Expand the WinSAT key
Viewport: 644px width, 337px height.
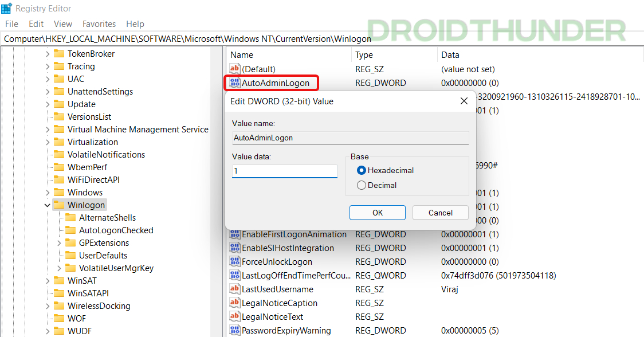click(x=47, y=281)
